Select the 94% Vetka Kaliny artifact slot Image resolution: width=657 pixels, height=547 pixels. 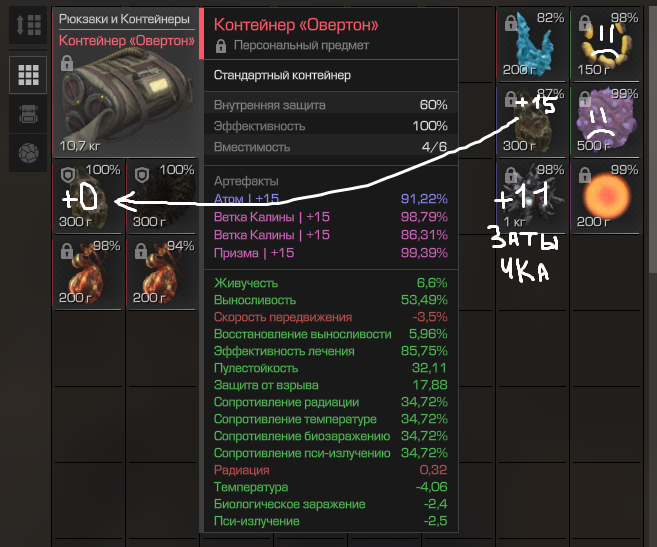coord(163,273)
